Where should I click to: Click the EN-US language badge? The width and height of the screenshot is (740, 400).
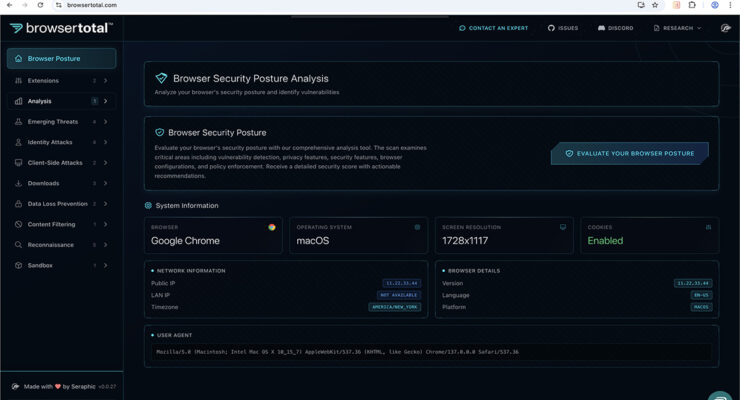(x=701, y=295)
